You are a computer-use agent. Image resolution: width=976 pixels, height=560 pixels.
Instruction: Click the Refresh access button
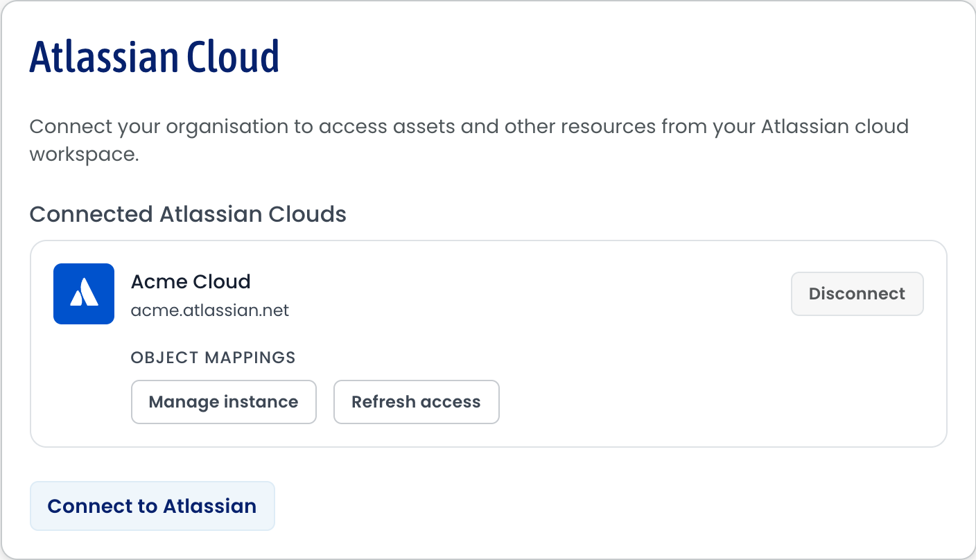pyautogui.click(x=416, y=402)
